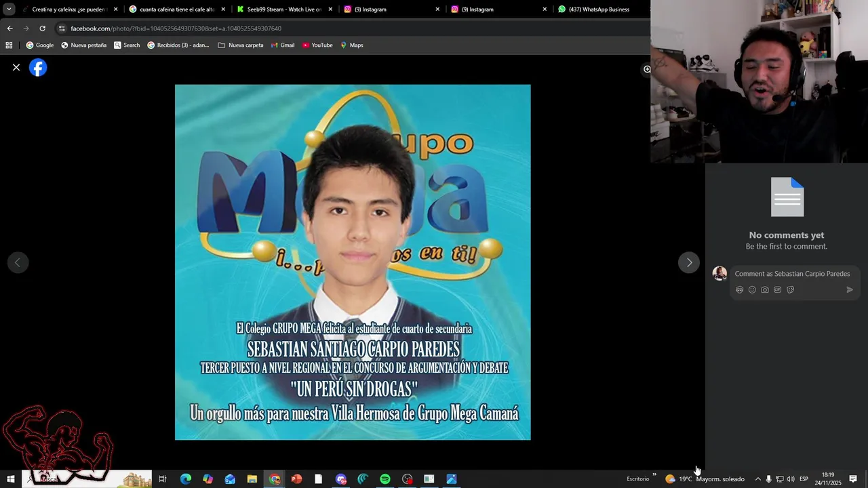The height and width of the screenshot is (488, 868).
Task: Open Windows Start menu
Action: click(10, 479)
